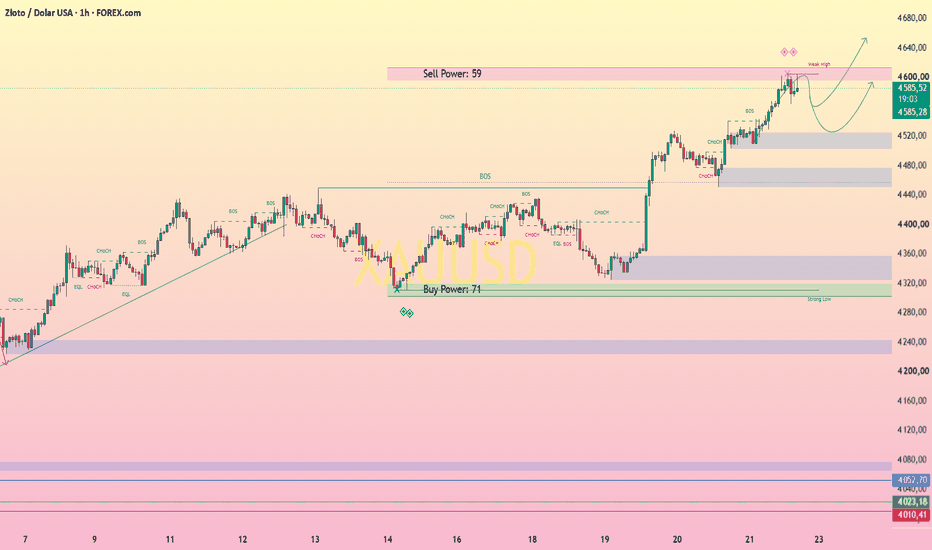Image resolution: width=932 pixels, height=550 pixels.
Task: Click date 20 on the time axis
Action: tap(677, 540)
